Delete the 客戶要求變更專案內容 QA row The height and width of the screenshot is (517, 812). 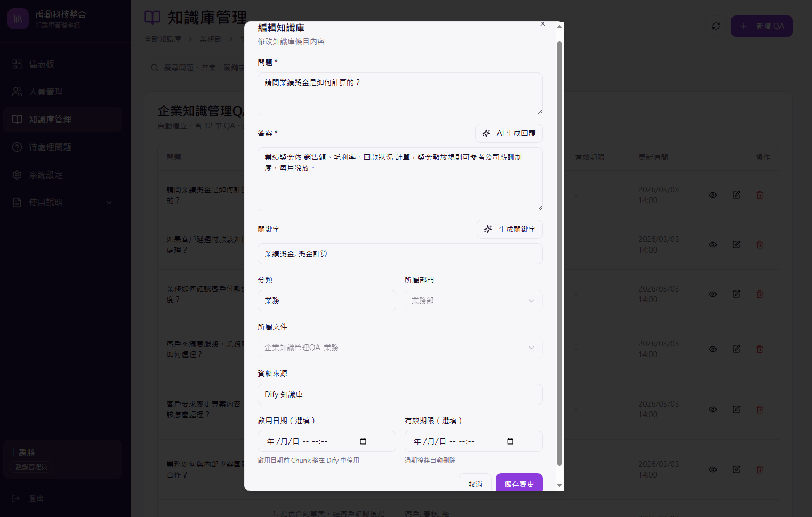point(760,409)
